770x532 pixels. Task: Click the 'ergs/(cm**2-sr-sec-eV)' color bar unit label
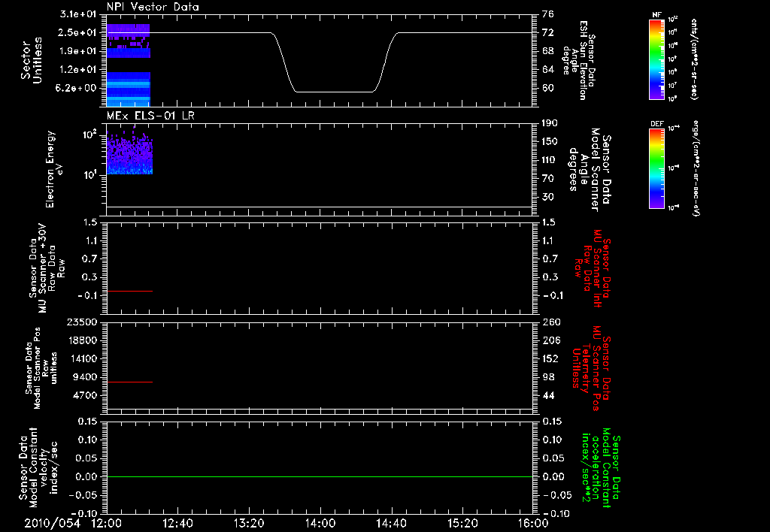point(696,168)
